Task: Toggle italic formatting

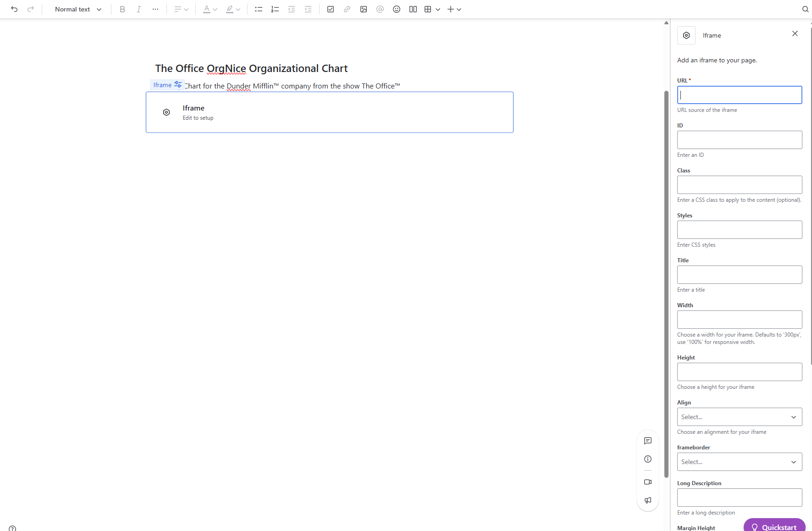Action: [139, 9]
